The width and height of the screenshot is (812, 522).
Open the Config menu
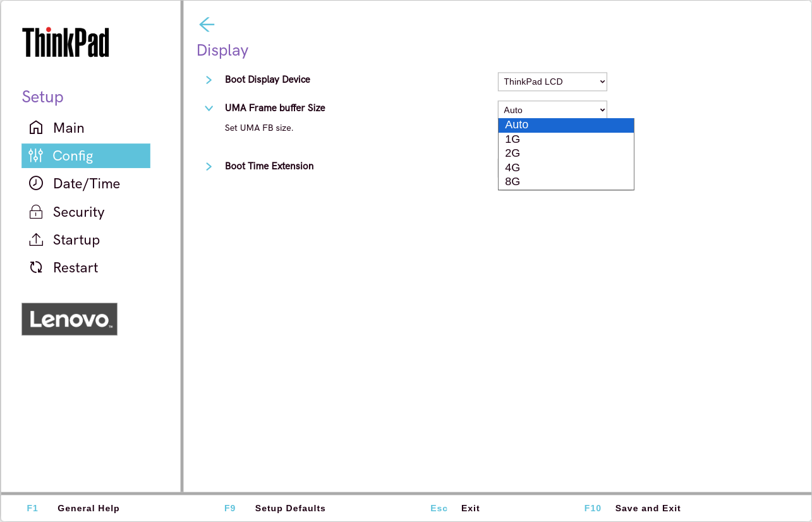(x=86, y=155)
